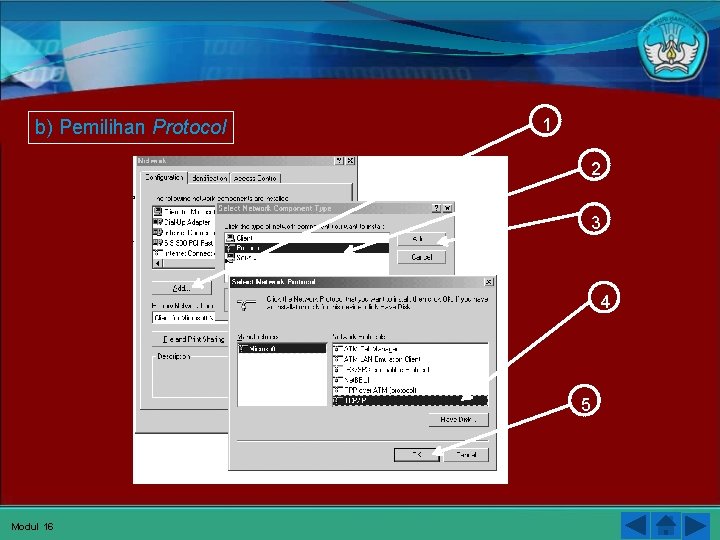
Task: Click Cancel in Select Network Protocol dialog
Action: tap(466, 455)
